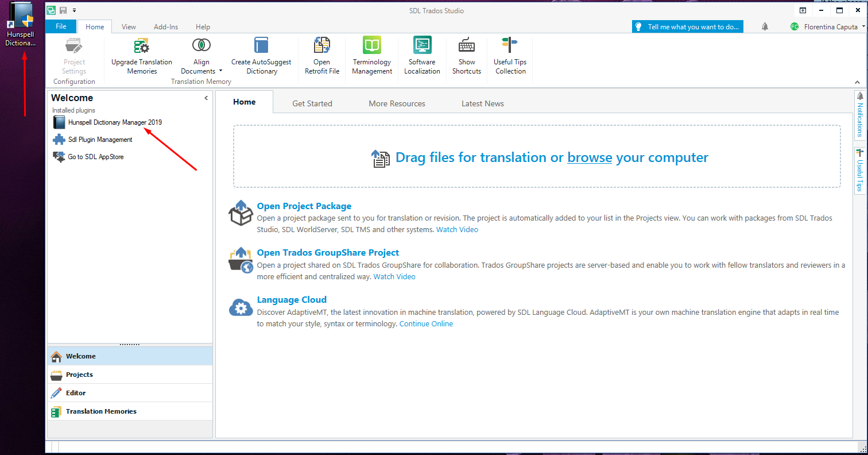This screenshot has height=455, width=868.
Task: Open the Useful Tips side panel tab
Action: (x=860, y=170)
